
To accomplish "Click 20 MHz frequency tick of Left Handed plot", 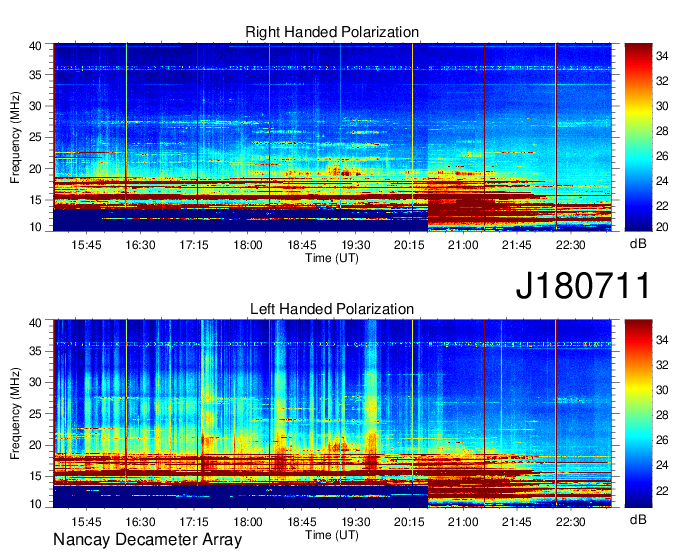I will 35,445.
